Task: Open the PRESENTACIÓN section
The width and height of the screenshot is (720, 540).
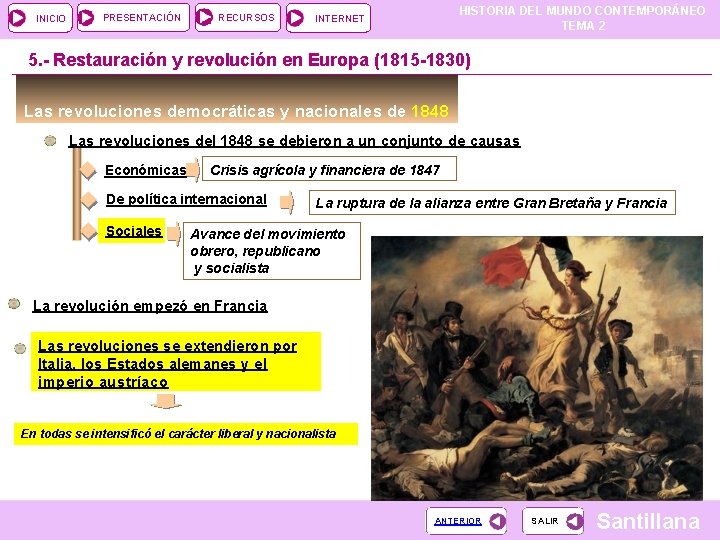Action: click(x=133, y=17)
